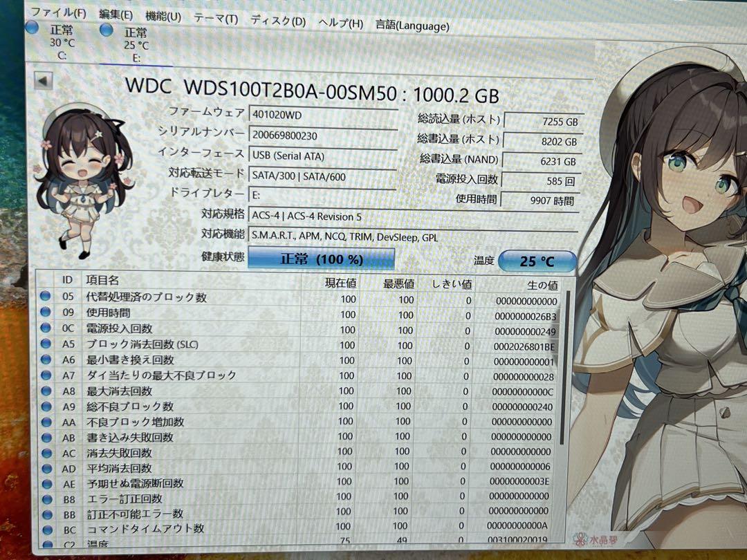
Task: Open the 機能(U) menu
Action: [x=163, y=17]
